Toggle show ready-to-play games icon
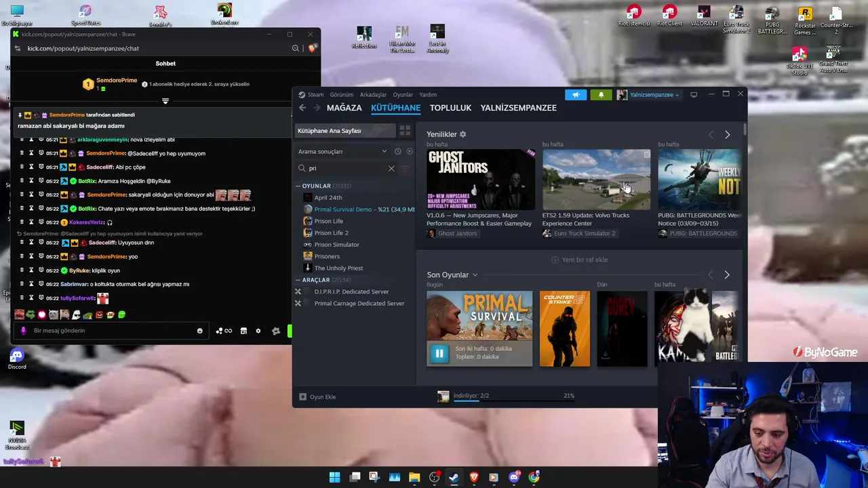Image resolution: width=868 pixels, height=488 pixels. point(409,152)
